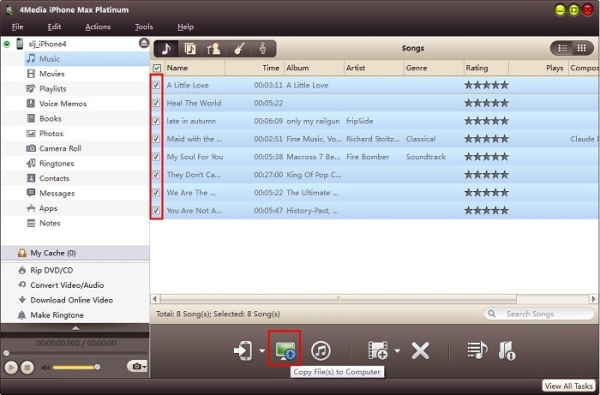Viewport: 600px width, 395px height.
Task: Open the Albums tab icon
Action: coord(190,49)
